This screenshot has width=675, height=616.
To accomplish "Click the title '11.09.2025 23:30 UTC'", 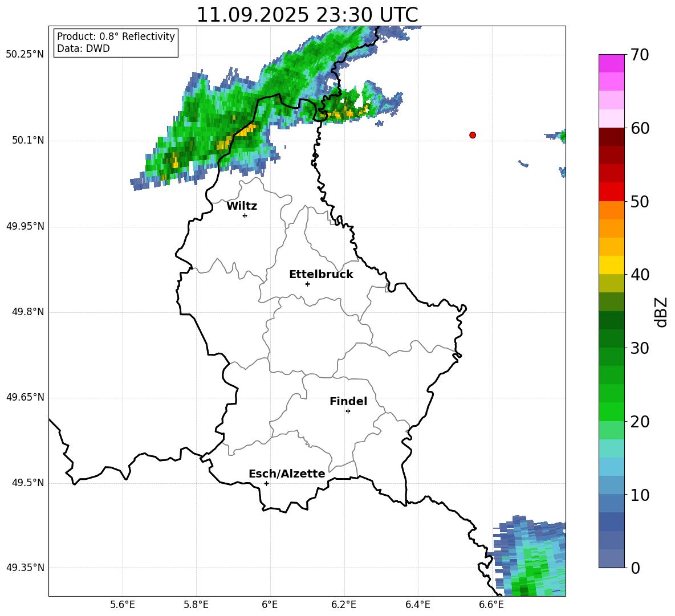I will (307, 15).
